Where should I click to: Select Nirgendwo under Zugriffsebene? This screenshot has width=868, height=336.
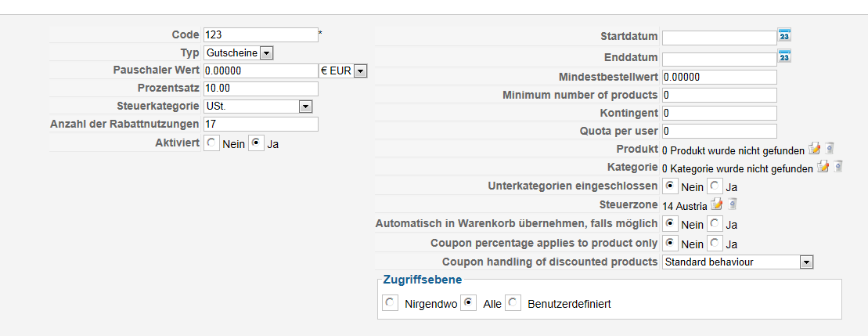[391, 303]
